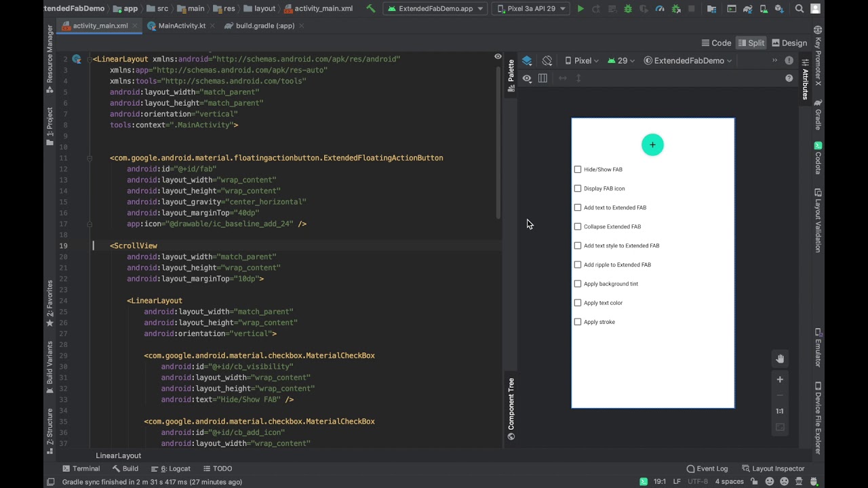The height and width of the screenshot is (488, 868).
Task: Open the Layout Inspector
Action: [x=773, y=468]
